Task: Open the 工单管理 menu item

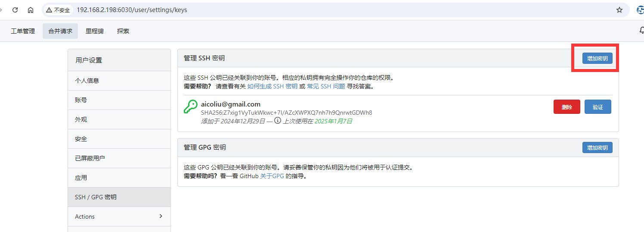Action: click(x=23, y=31)
